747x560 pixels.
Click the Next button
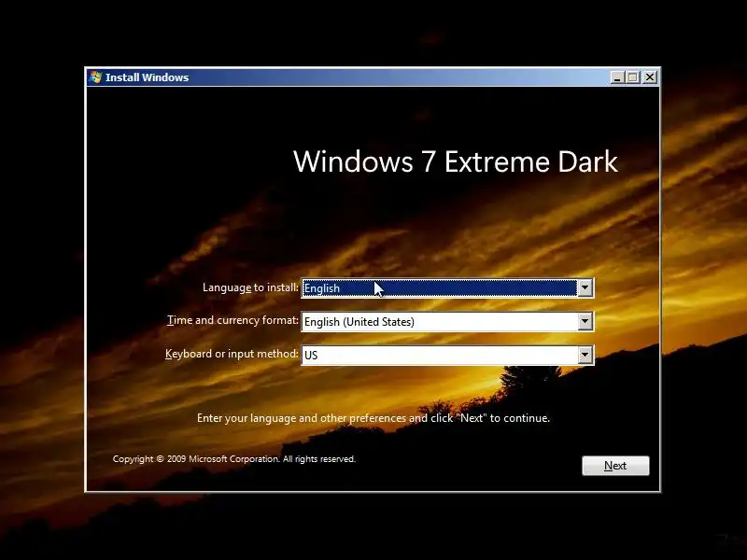click(615, 465)
